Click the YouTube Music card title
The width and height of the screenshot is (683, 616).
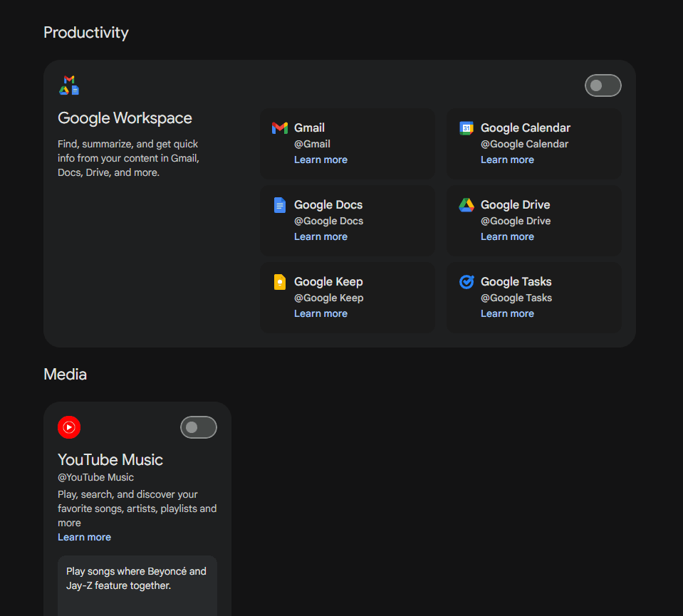(110, 460)
